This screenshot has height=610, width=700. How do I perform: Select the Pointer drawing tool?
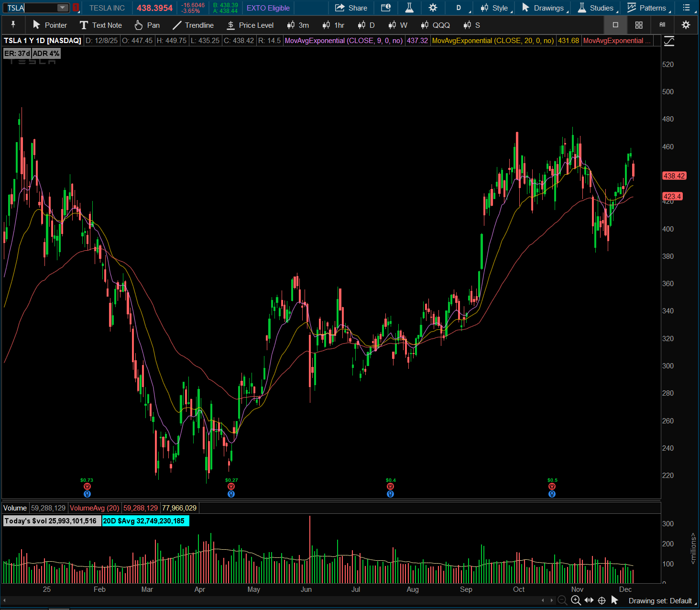tap(50, 25)
